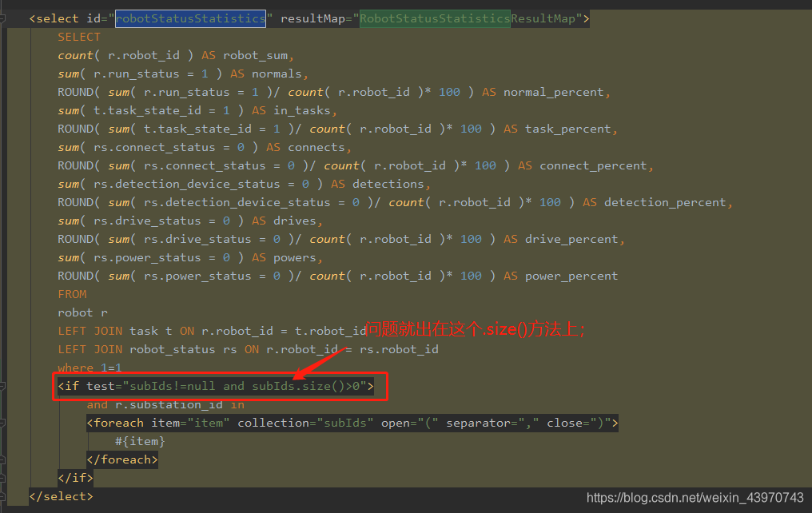The height and width of the screenshot is (513, 812).
Task: Select the #{item} placeholder
Action: click(x=140, y=440)
